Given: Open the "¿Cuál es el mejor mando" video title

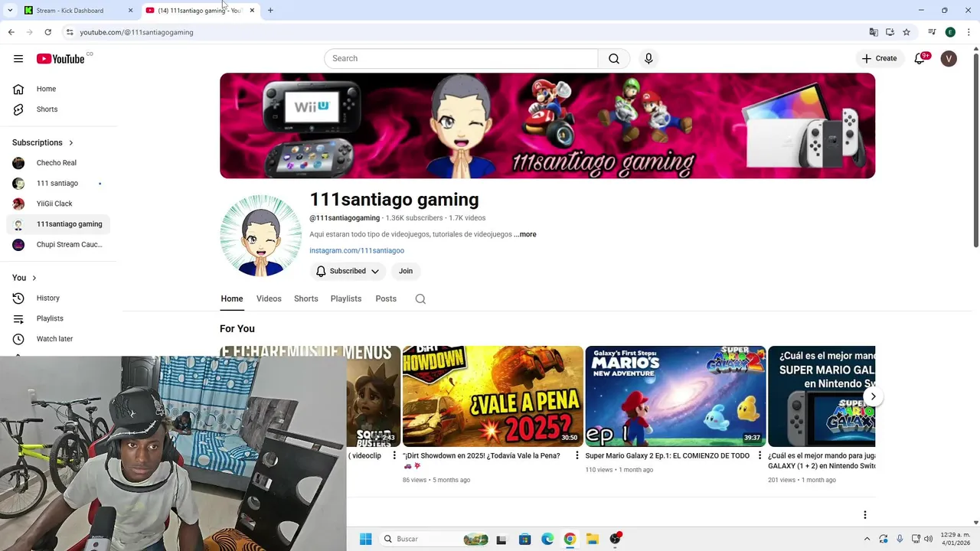Looking at the screenshot, I should click(822, 461).
